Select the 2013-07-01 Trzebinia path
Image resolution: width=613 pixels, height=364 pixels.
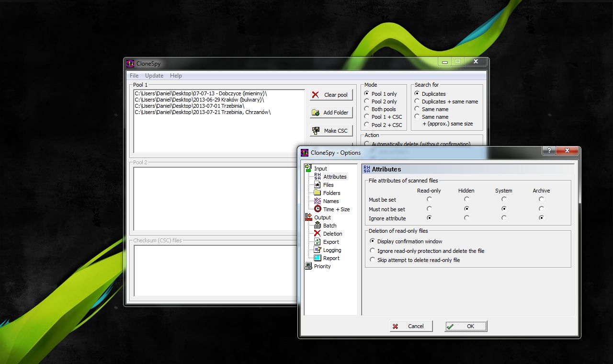[x=190, y=106]
